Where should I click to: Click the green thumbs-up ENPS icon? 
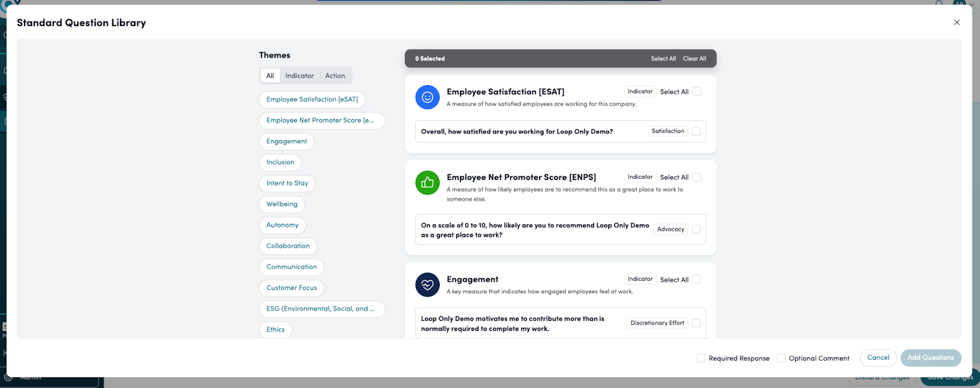coord(427,182)
